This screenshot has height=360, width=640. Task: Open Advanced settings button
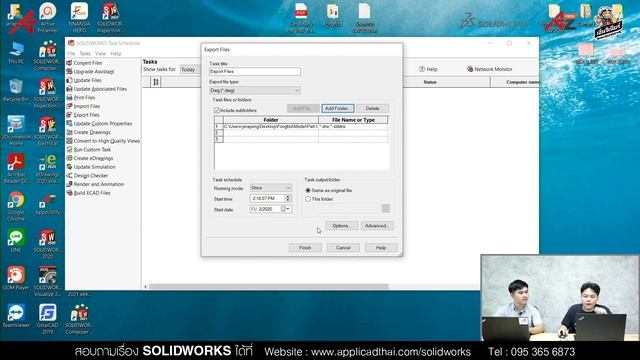(377, 226)
